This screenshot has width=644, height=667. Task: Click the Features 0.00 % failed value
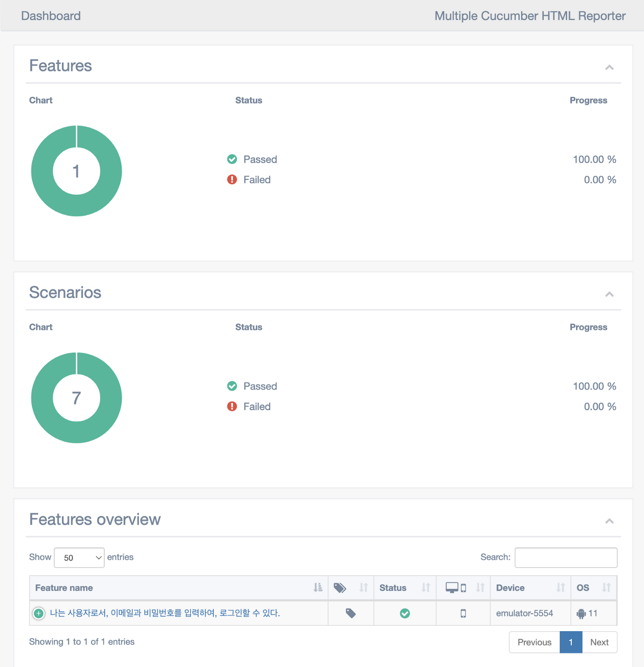point(600,180)
